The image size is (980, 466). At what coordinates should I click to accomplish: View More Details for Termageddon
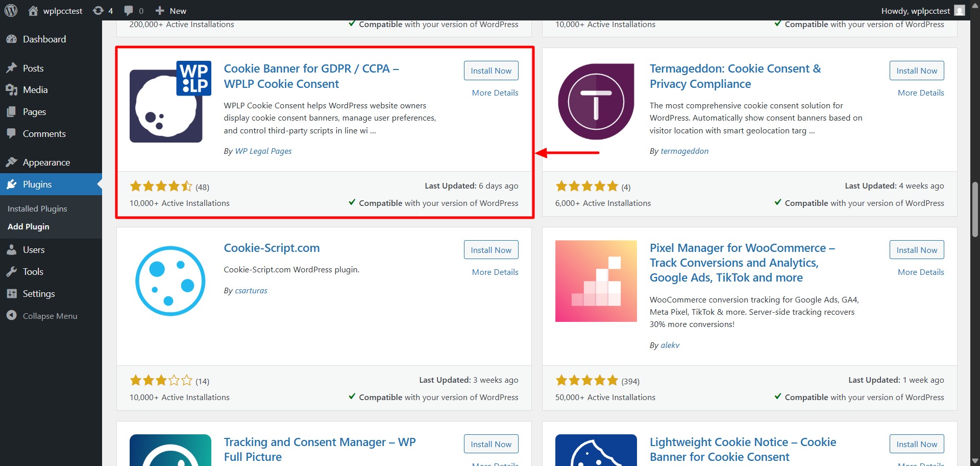920,92
